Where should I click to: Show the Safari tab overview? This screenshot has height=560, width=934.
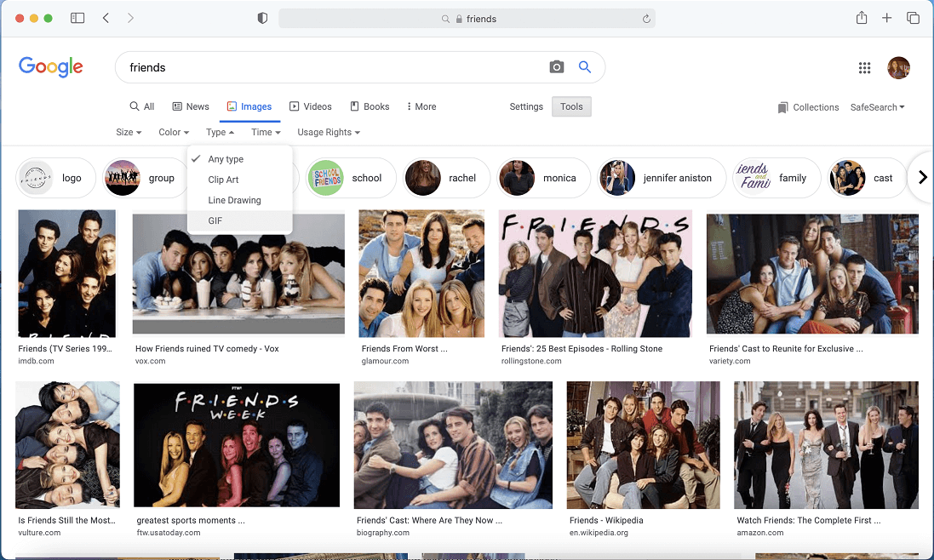pyautogui.click(x=913, y=18)
